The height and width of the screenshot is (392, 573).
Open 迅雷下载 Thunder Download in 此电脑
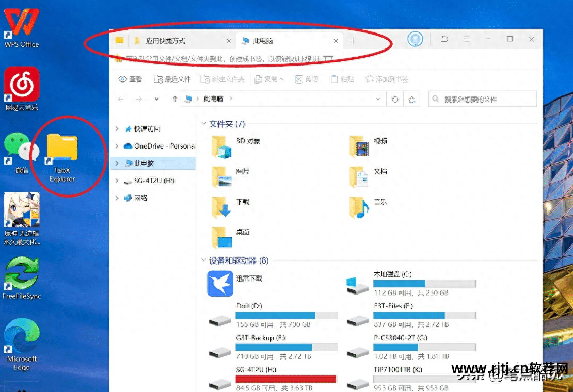[x=219, y=283]
